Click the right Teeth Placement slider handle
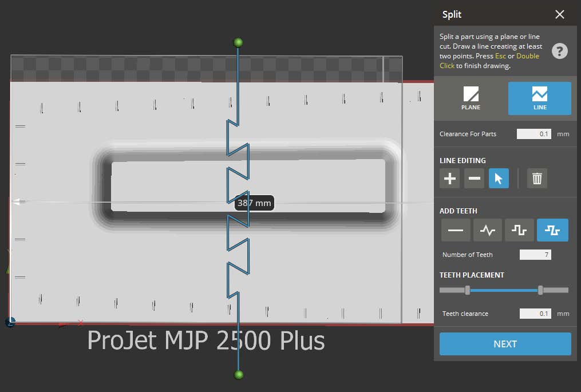 (540, 290)
